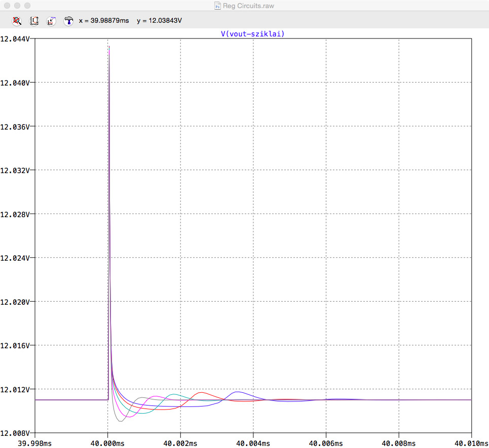Open the hammer control panel icon
The width and height of the screenshot is (489, 448).
68,21
